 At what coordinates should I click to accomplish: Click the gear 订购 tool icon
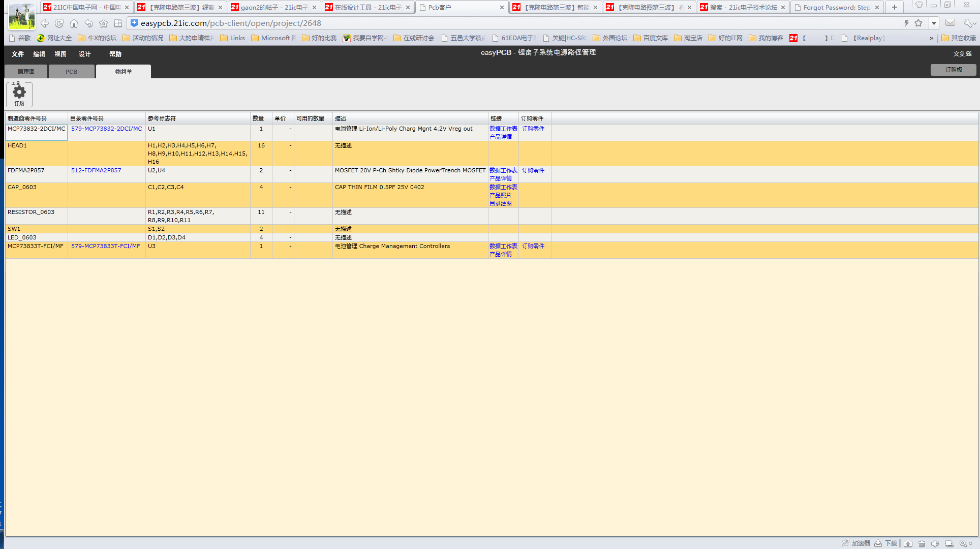tap(19, 95)
